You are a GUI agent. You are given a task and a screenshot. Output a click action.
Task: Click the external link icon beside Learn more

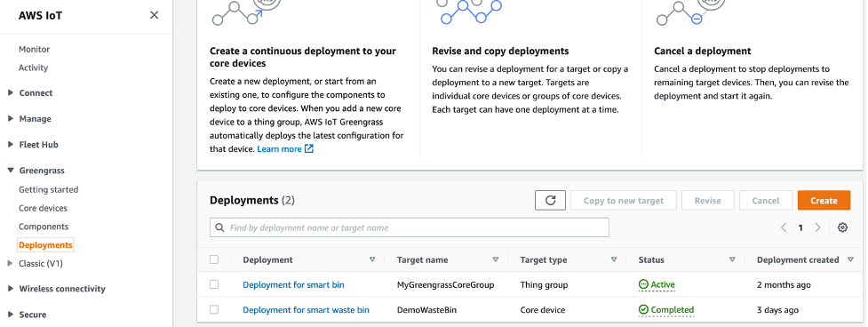coord(309,148)
